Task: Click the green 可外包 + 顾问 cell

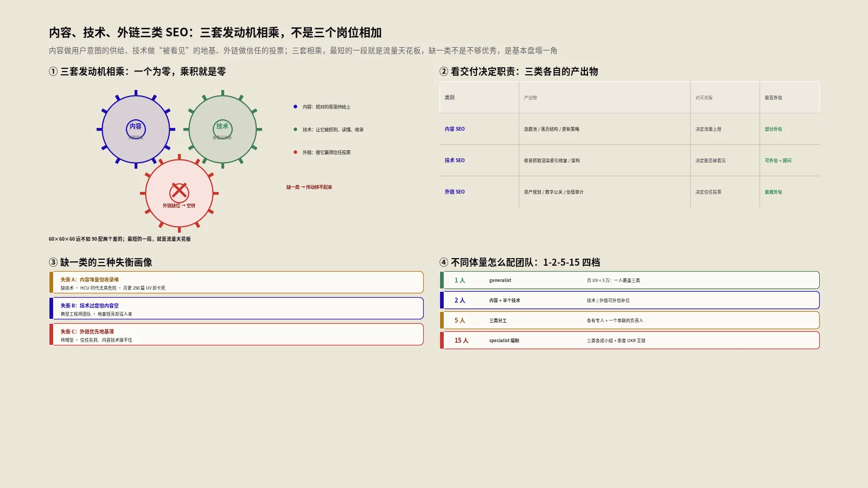Action: 778,160
